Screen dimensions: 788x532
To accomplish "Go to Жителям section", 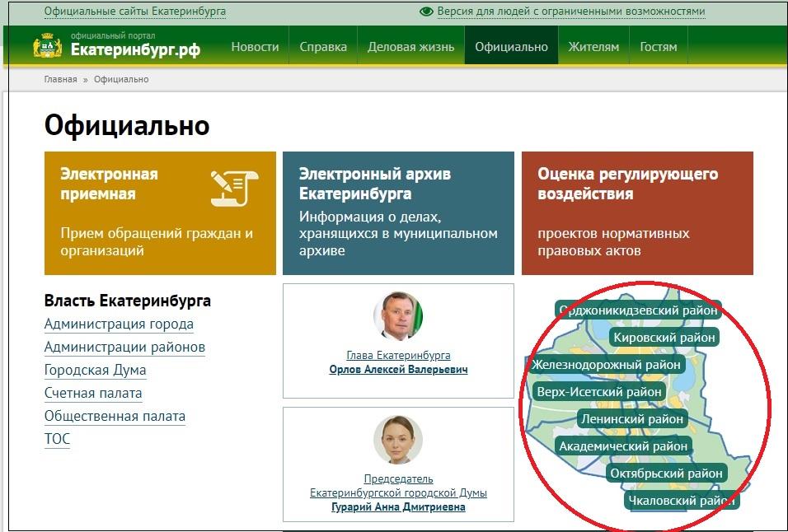I will (x=593, y=47).
